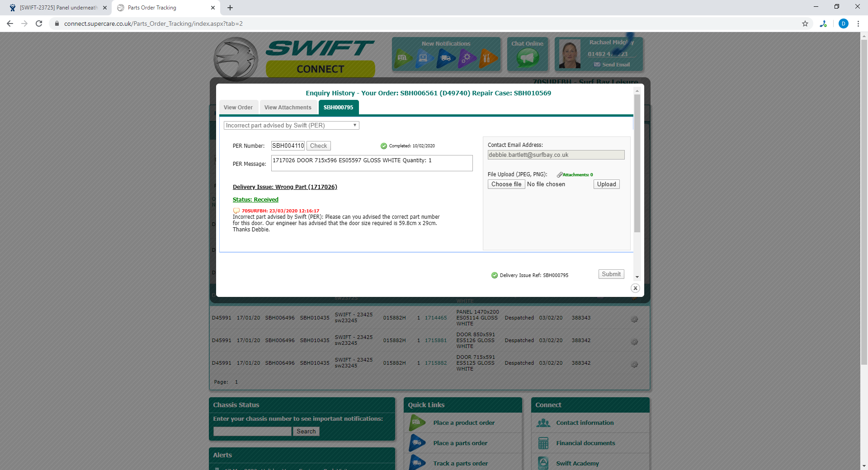Reload the current page
This screenshot has width=868, height=470.
(39, 23)
